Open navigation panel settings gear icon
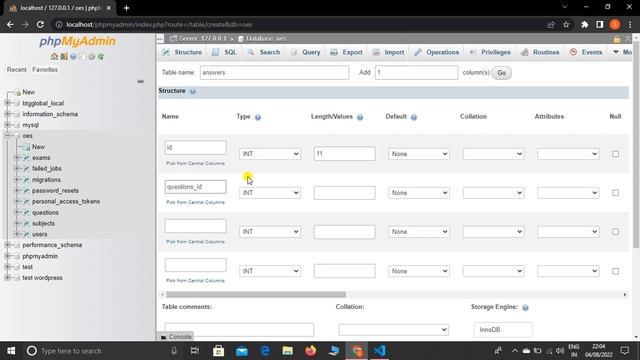 pyautogui.click(x=91, y=56)
